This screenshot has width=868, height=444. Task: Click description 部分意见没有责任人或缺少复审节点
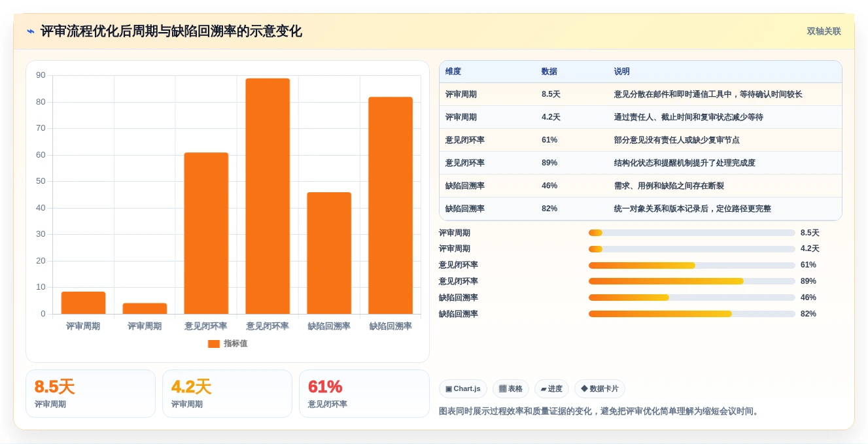coord(677,141)
